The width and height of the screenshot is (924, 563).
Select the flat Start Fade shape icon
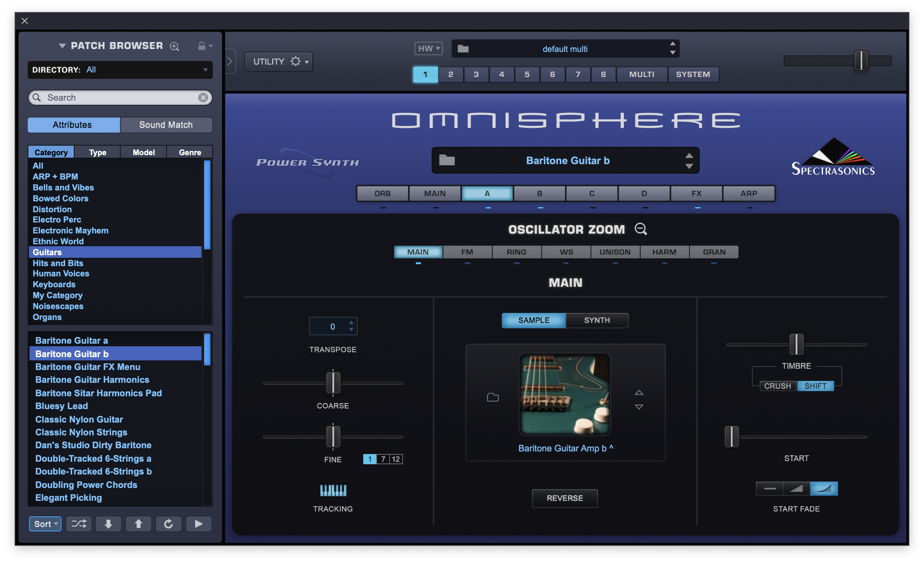(769, 488)
